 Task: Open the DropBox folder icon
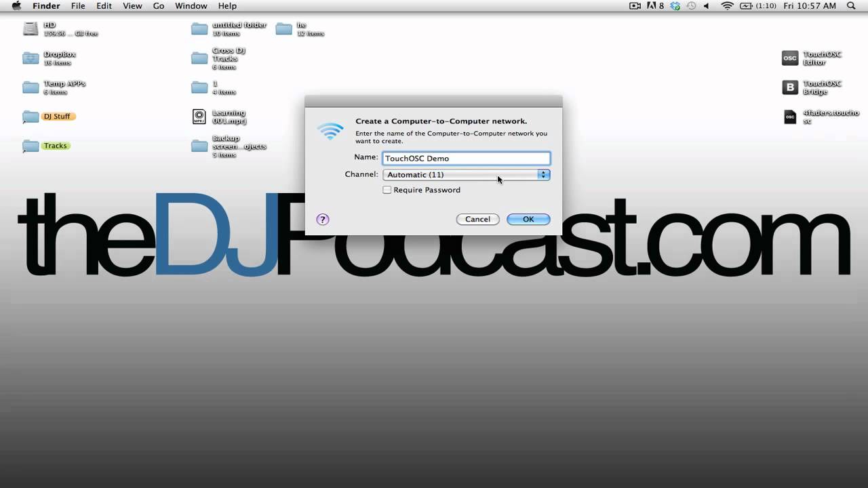31,58
